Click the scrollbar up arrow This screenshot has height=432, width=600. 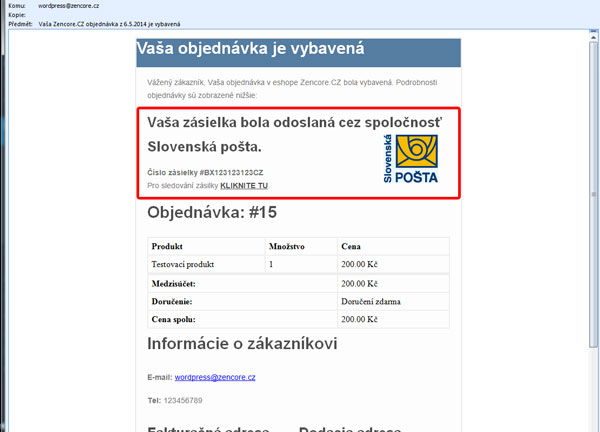[x=593, y=37]
